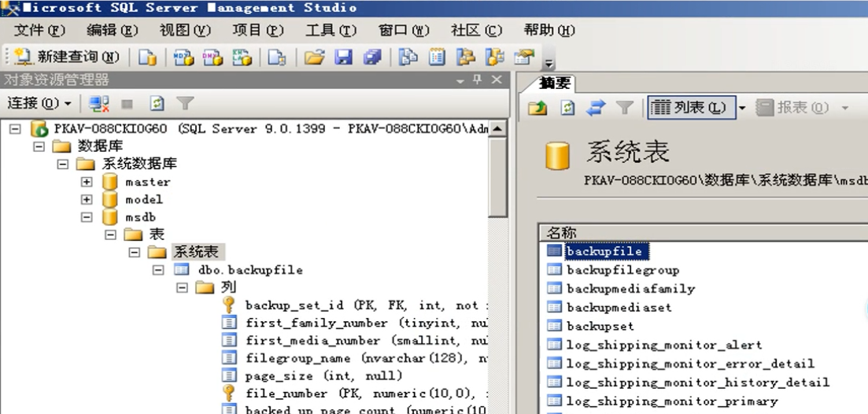This screenshot has width=868, height=414.
Task: Open the 社区(C) menu
Action: pos(477,30)
